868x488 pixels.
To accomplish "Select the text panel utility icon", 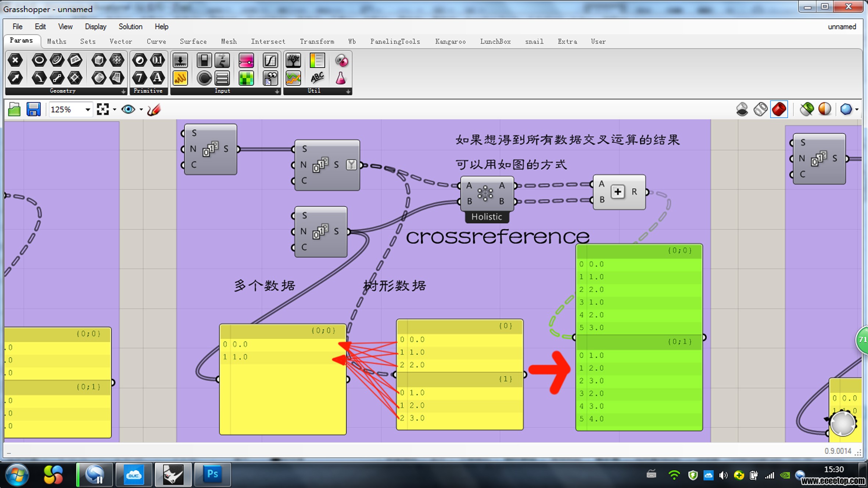I will (x=316, y=59).
